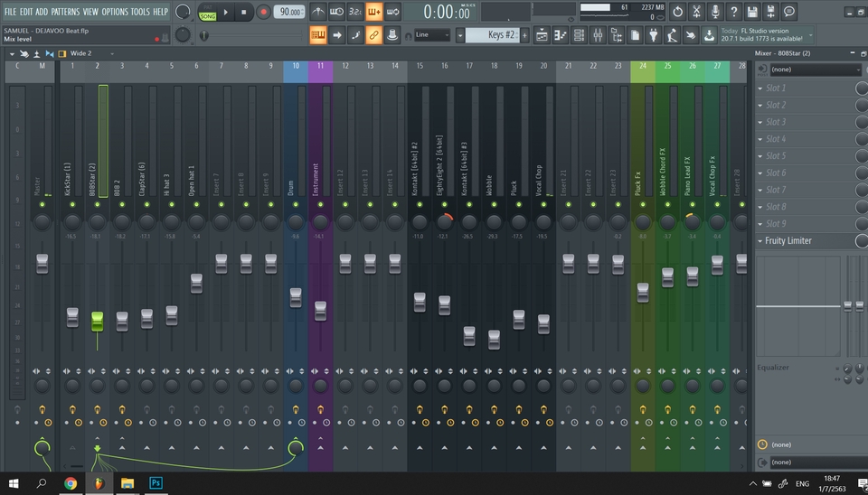Open the Channel rack view icon
Viewport: 868px width, 495px height.
pos(579,35)
